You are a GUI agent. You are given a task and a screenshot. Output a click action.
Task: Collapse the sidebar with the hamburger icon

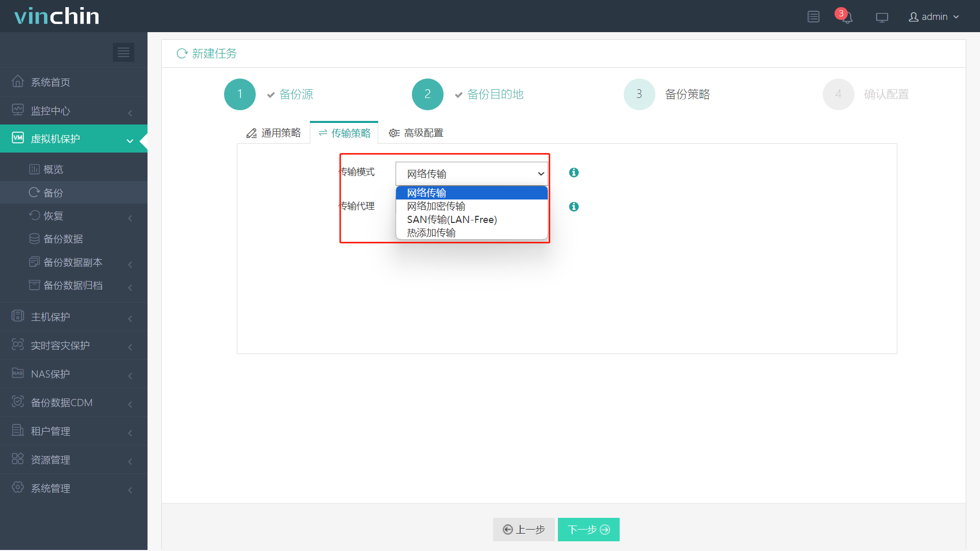point(123,52)
